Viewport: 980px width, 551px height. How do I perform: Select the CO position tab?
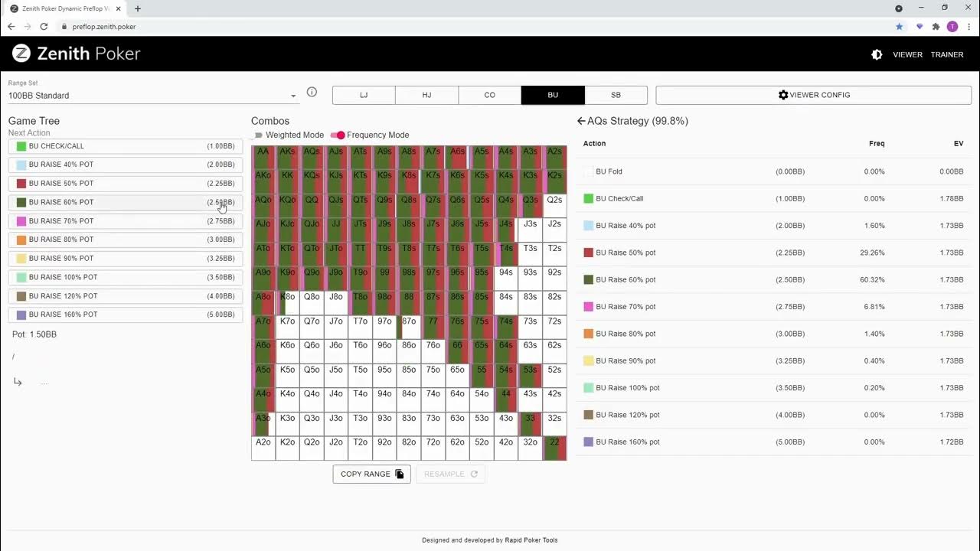(490, 95)
